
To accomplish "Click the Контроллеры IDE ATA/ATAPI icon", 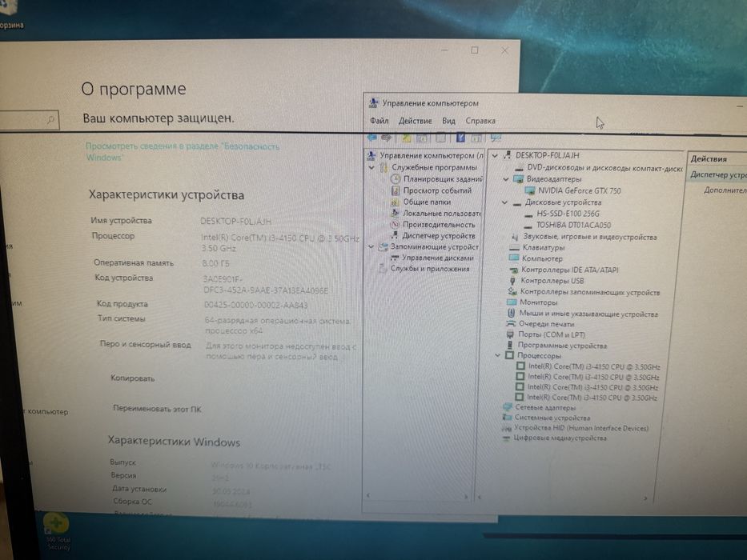I will tap(513, 270).
